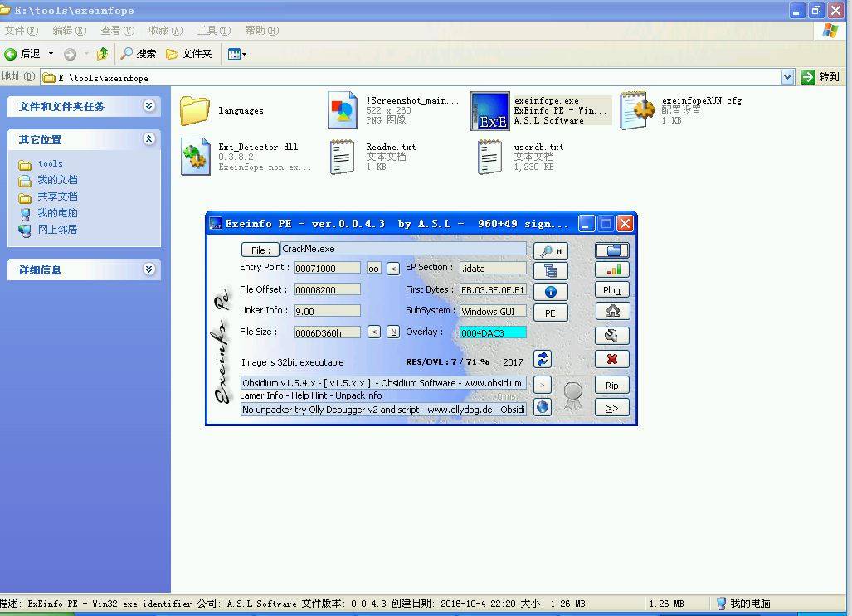Click the File Offset value field

click(327, 289)
